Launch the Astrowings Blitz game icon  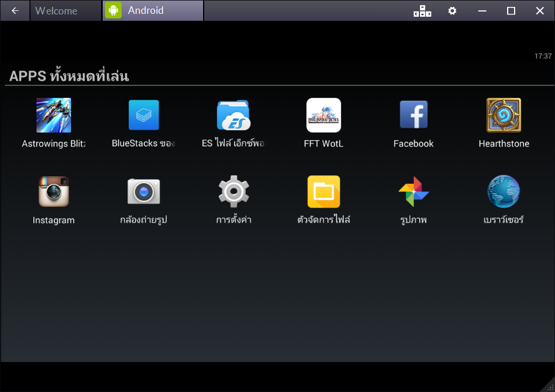(54, 115)
